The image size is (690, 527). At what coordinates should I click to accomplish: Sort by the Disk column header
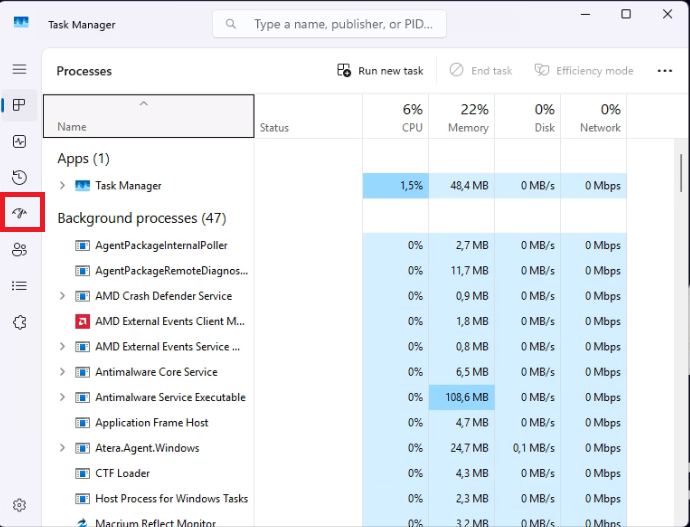[528, 116]
